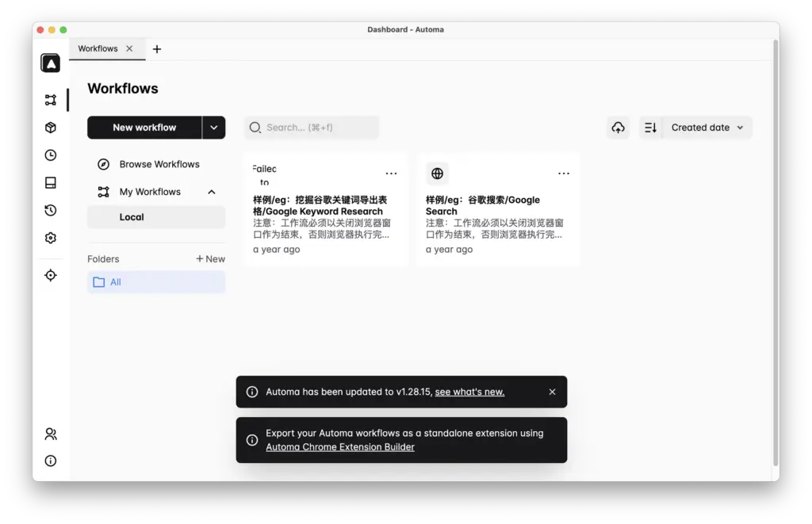Click "a year ago" on Google Search card
This screenshot has width=812, height=524.
pos(449,249)
